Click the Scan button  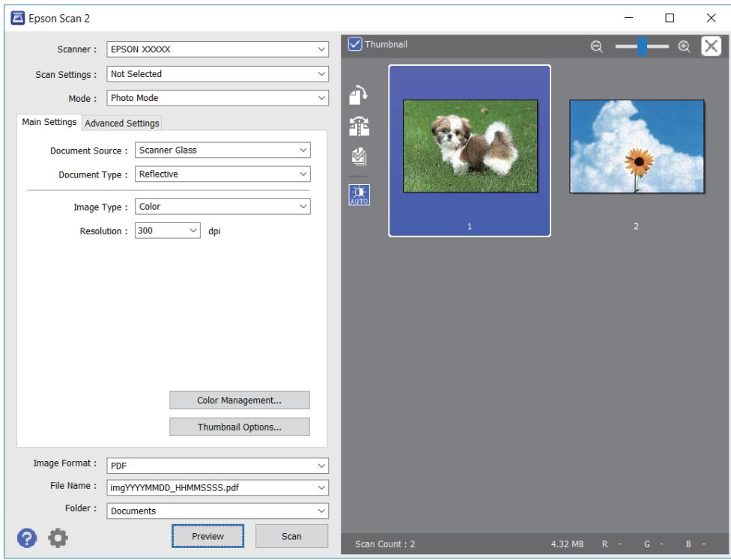291,536
